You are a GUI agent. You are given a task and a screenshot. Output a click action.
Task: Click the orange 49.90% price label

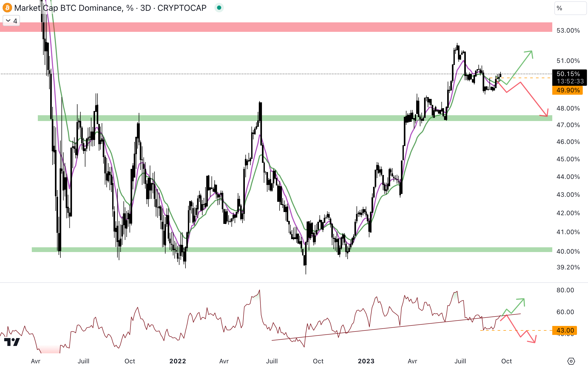(568, 90)
